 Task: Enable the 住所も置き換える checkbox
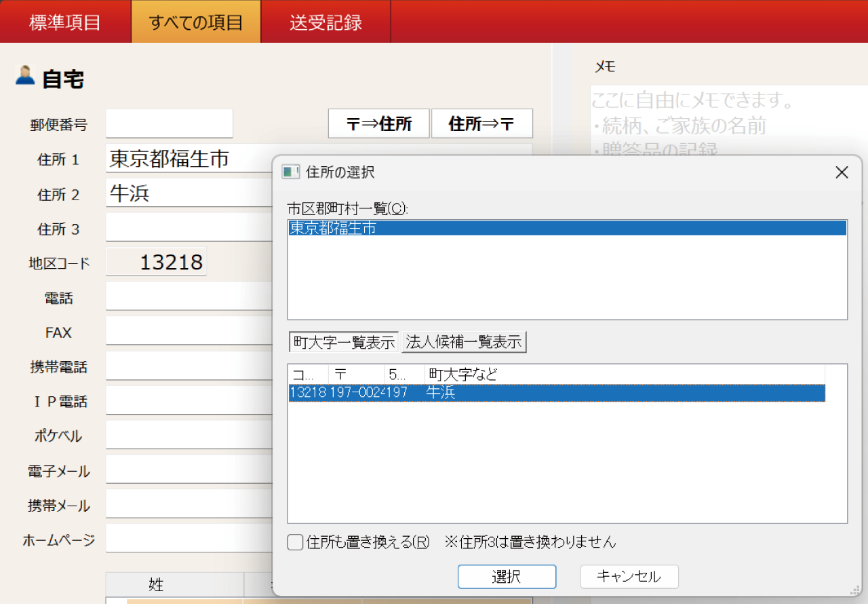(x=294, y=542)
